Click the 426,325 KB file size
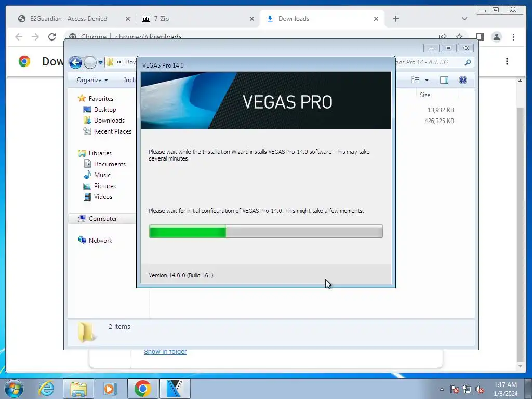The width and height of the screenshot is (532, 399). point(439,121)
